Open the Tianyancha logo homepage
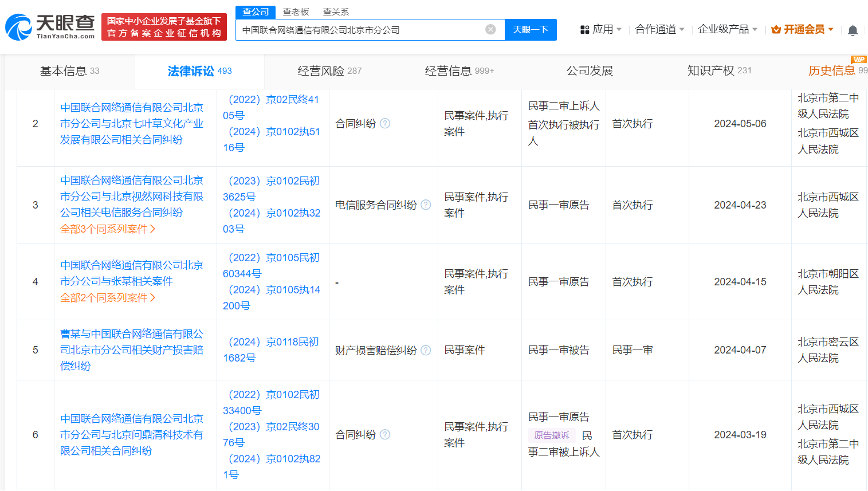This screenshot has width=868, height=491. (50, 26)
